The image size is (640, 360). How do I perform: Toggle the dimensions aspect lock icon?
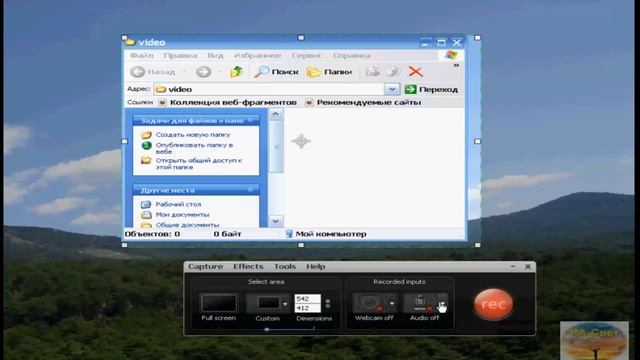pyautogui.click(x=327, y=304)
